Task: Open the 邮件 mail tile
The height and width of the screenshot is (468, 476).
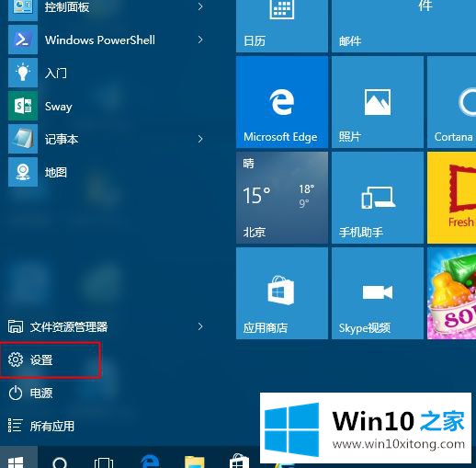Action: click(403, 26)
